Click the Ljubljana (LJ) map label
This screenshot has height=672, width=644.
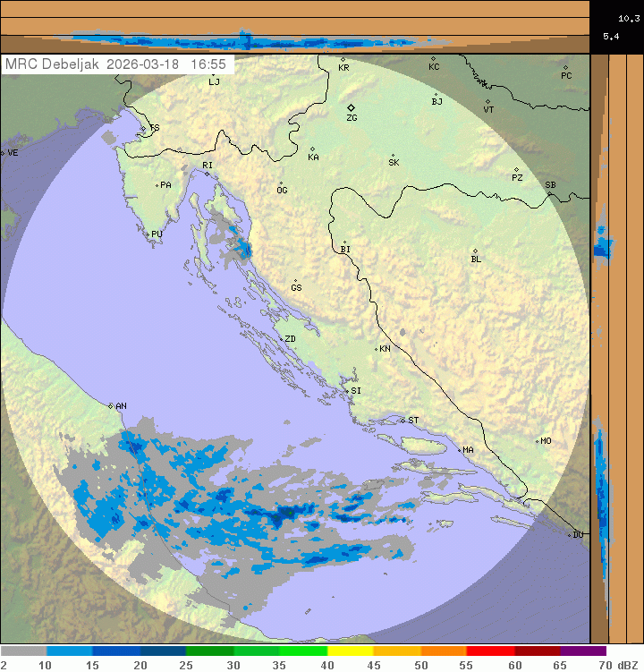pyautogui.click(x=214, y=81)
